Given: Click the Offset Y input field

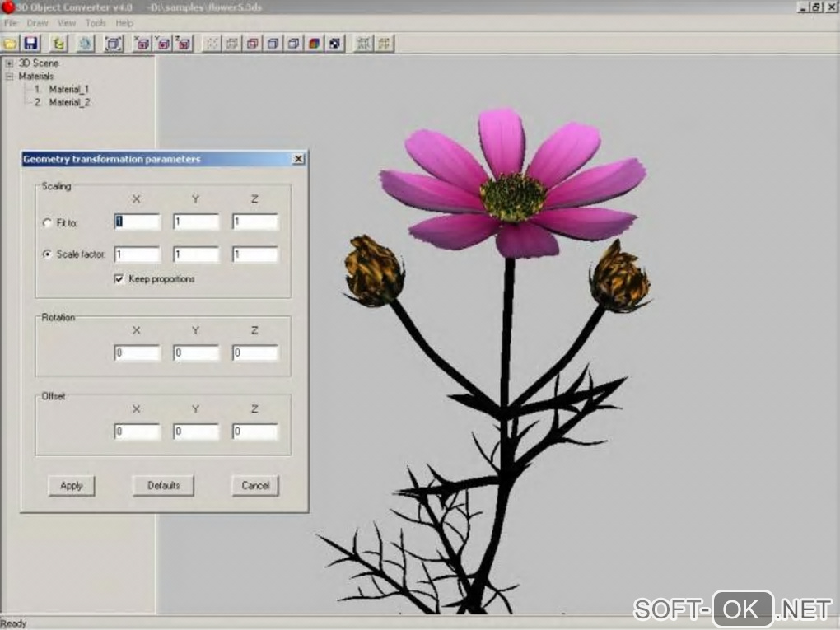Looking at the screenshot, I should tap(196, 432).
